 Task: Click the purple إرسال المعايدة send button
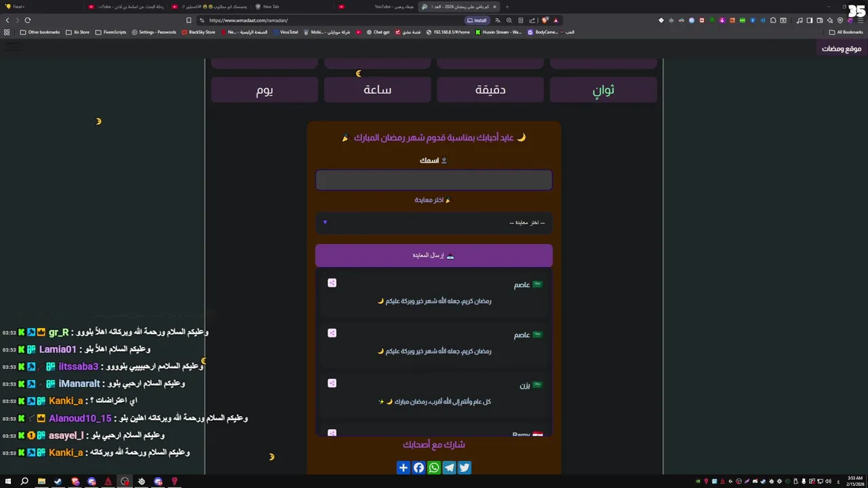[434, 256]
